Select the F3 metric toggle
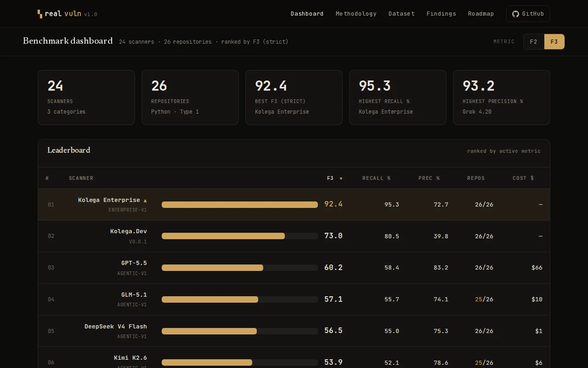This screenshot has width=588, height=368. coord(554,42)
